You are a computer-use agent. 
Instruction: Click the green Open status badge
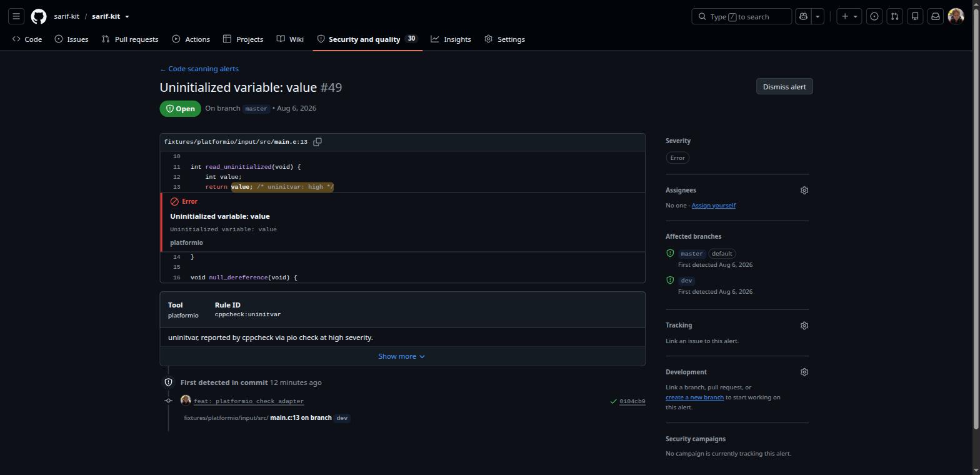tap(181, 109)
